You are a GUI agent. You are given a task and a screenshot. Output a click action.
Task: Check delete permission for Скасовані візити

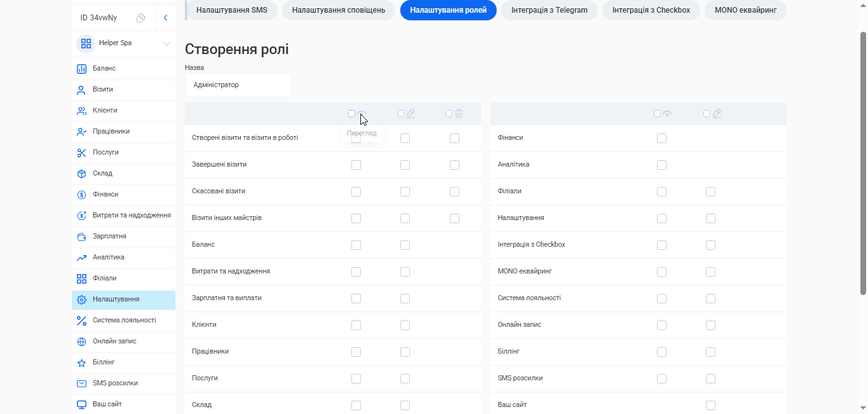tap(454, 191)
